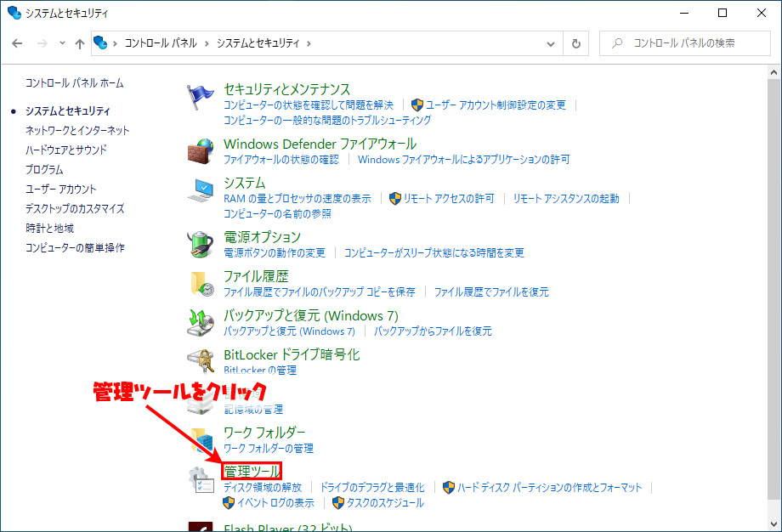Expand the address bar history dropdown
This screenshot has width=782, height=532.
pos(551,44)
